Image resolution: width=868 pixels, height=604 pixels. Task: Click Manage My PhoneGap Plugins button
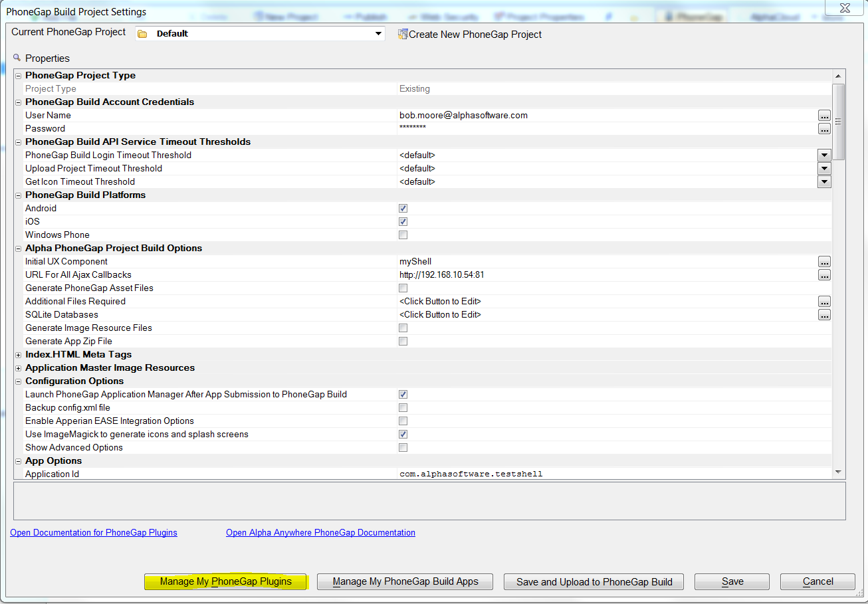pyautogui.click(x=226, y=581)
